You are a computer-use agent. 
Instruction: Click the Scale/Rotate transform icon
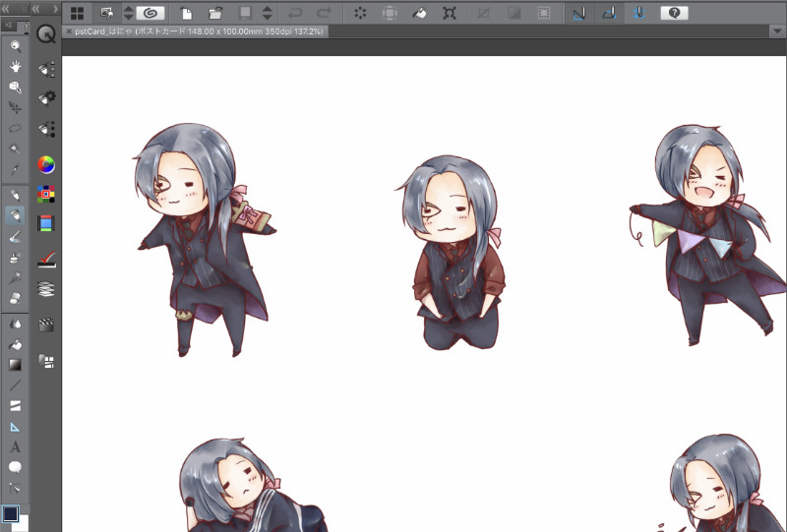point(450,13)
